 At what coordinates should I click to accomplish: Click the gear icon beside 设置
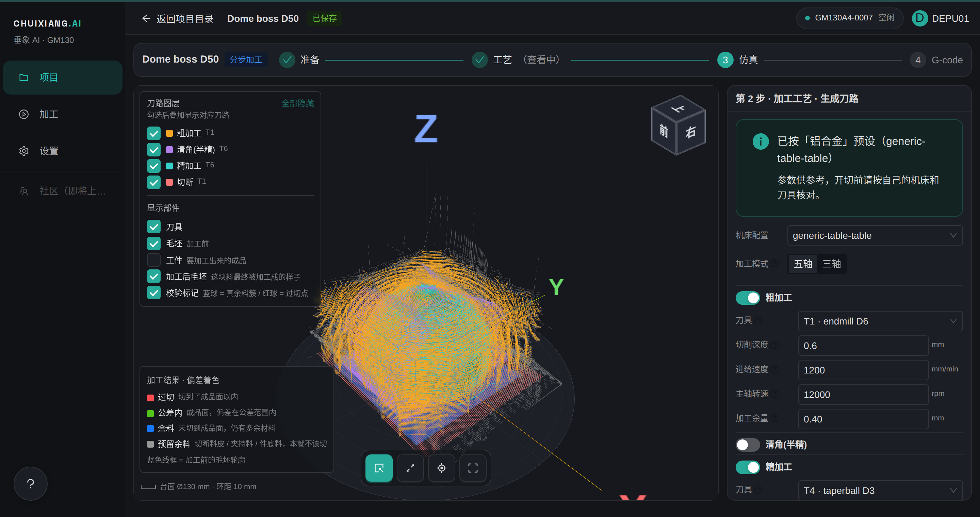tap(23, 151)
